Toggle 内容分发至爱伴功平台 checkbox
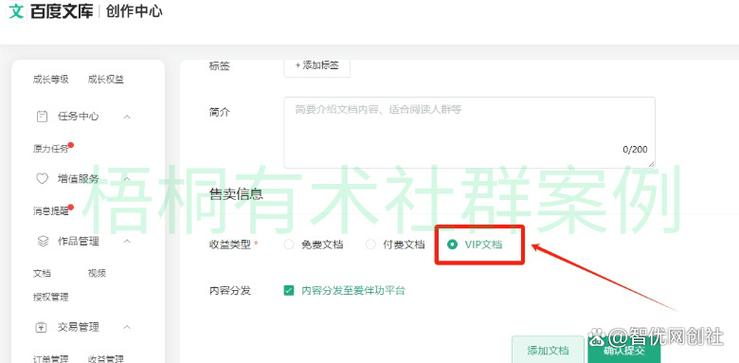 (x=289, y=290)
